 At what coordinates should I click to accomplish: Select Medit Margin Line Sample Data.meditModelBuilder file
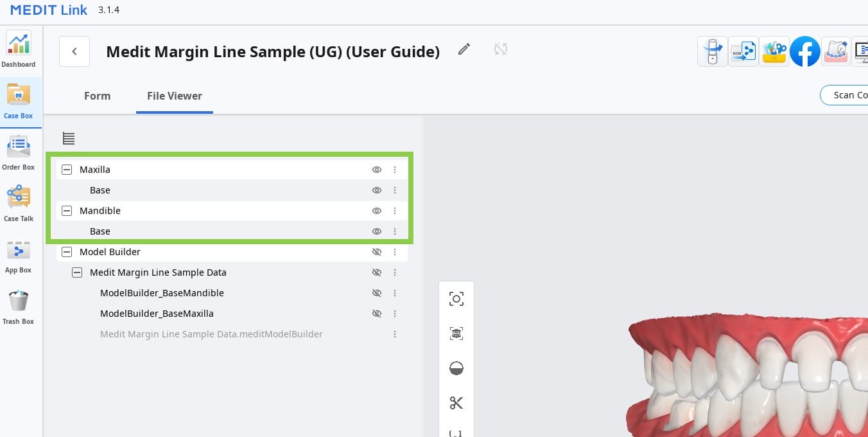coord(211,334)
